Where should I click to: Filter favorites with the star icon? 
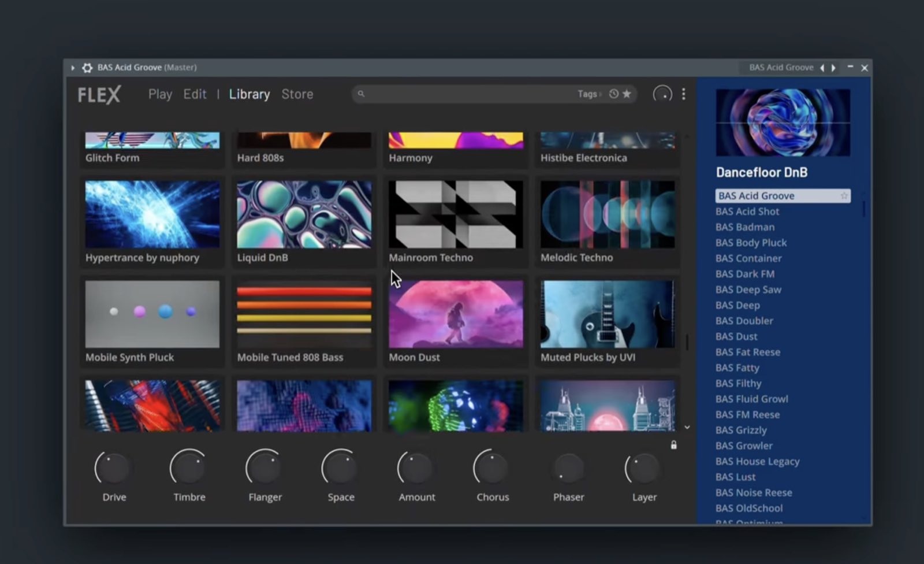627,94
